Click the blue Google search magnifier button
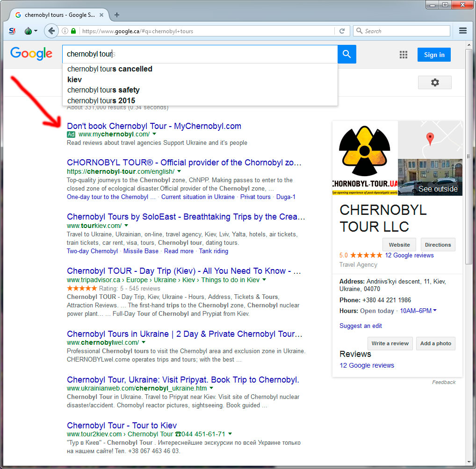476x469 pixels. [346, 54]
